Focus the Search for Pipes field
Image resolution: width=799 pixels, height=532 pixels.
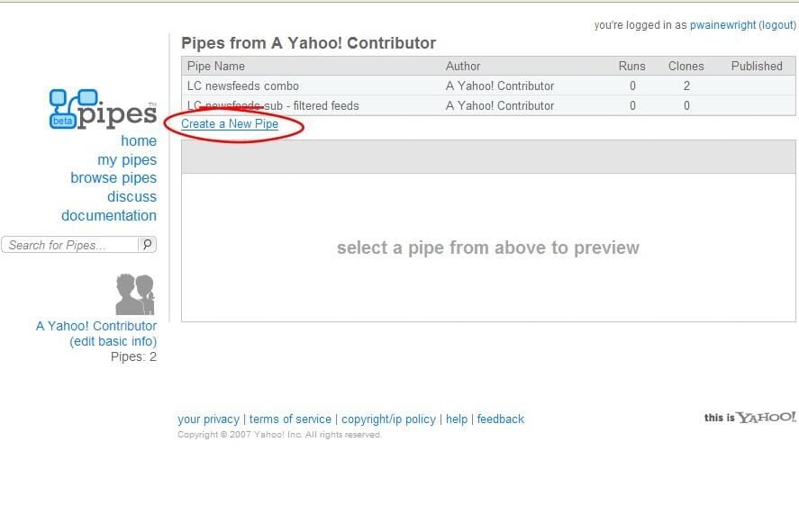(70, 245)
